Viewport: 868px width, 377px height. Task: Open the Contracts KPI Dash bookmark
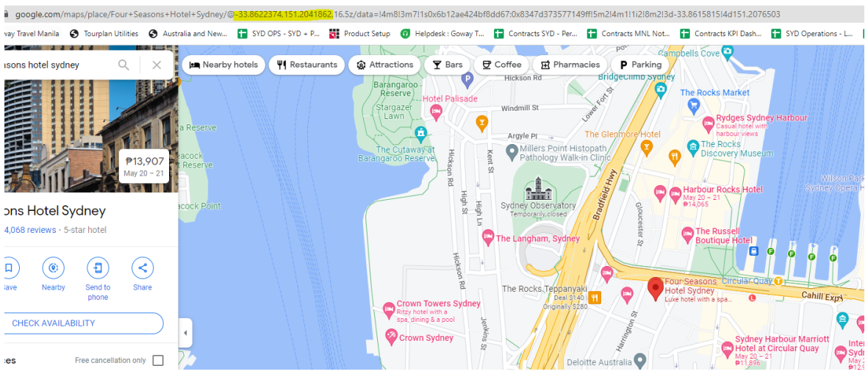721,34
